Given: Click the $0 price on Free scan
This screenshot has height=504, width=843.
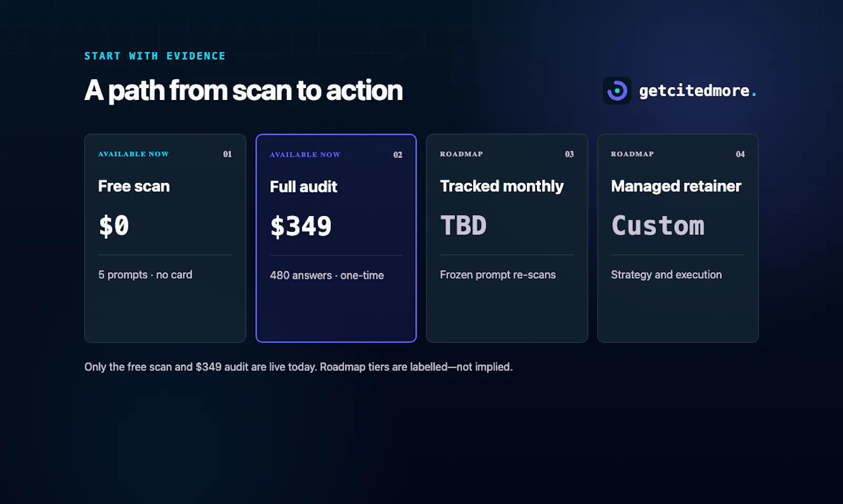Looking at the screenshot, I should [114, 225].
